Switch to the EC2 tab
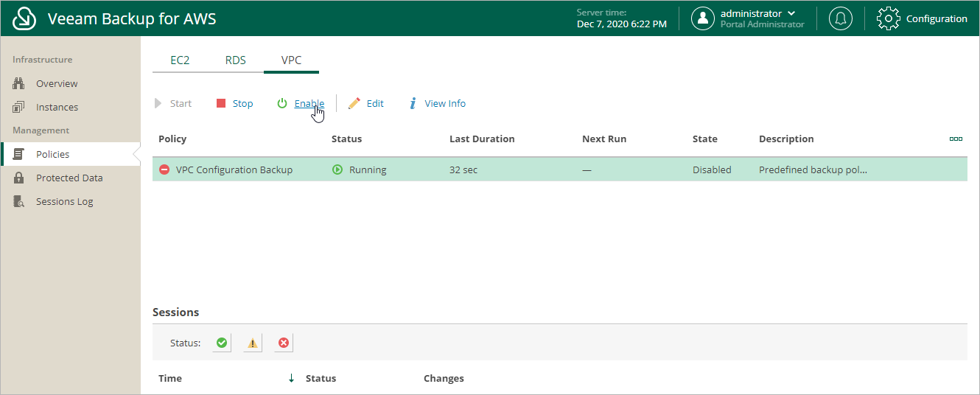 [x=180, y=60]
